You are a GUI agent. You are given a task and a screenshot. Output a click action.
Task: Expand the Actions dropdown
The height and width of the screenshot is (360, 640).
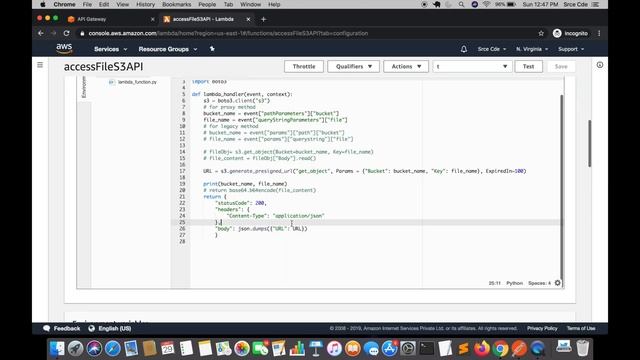point(406,67)
